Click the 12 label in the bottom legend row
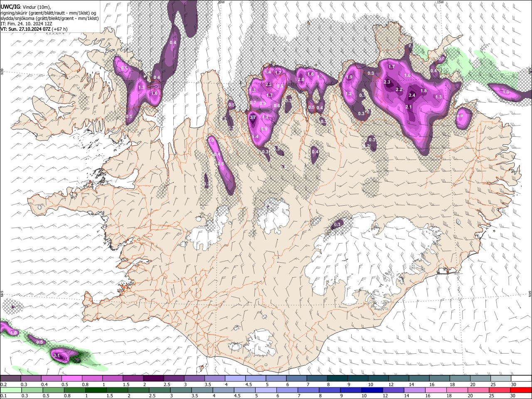Viewport: 532px width, 399px height. tap(385, 396)
